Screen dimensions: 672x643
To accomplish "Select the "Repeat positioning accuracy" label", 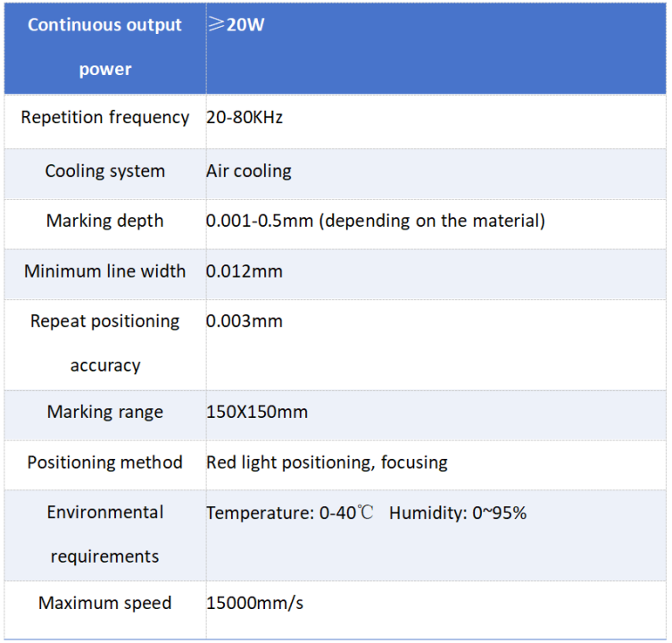I will [x=105, y=343].
